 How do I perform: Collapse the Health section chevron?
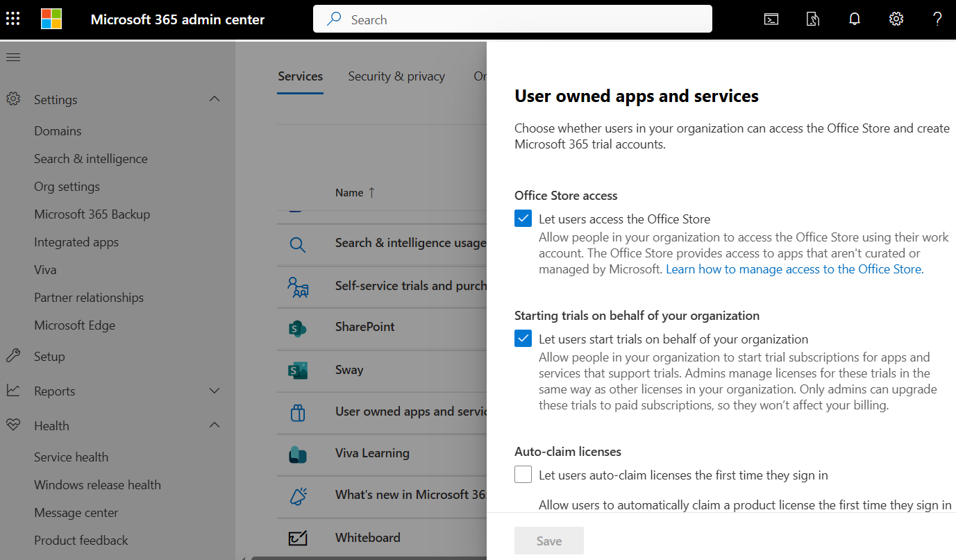coord(215,425)
